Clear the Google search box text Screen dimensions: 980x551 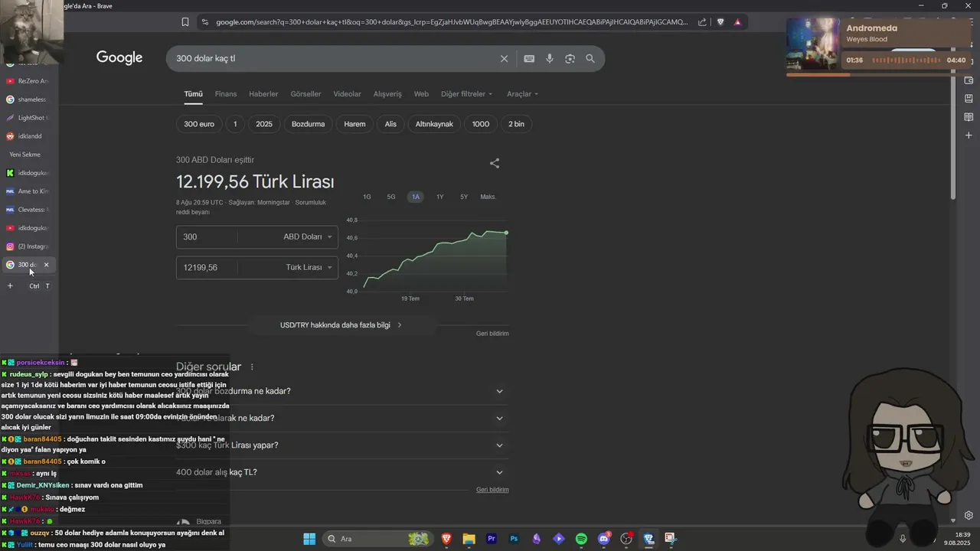[x=504, y=59]
